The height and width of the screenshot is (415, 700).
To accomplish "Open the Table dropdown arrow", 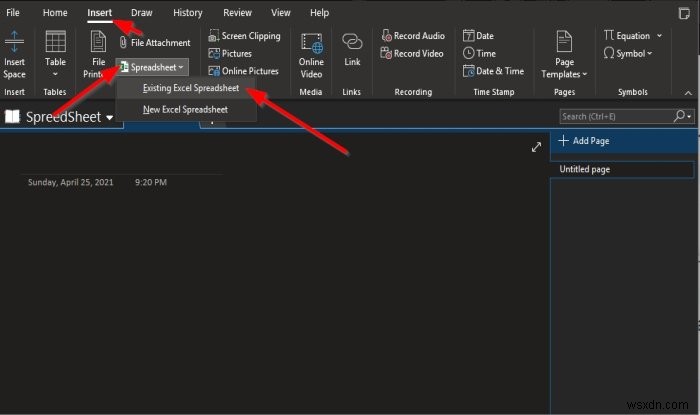I will (x=55, y=74).
